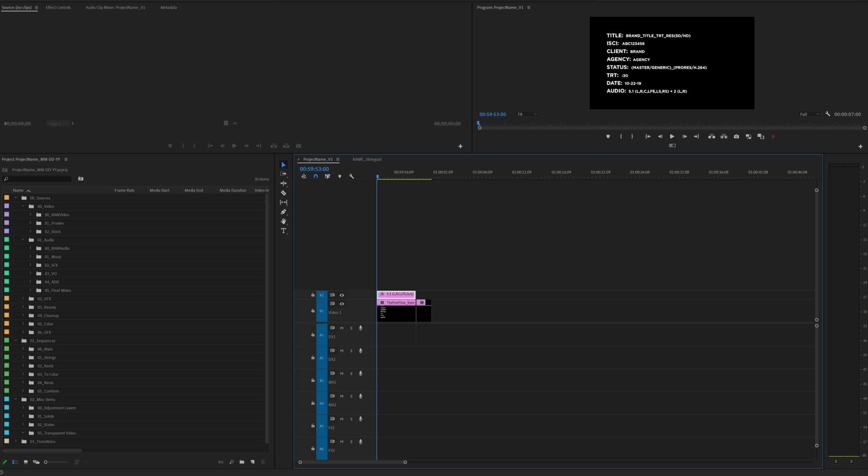The width and height of the screenshot is (868, 476).
Task: Select the Pen tool in the timeline toolbar
Action: point(284,212)
